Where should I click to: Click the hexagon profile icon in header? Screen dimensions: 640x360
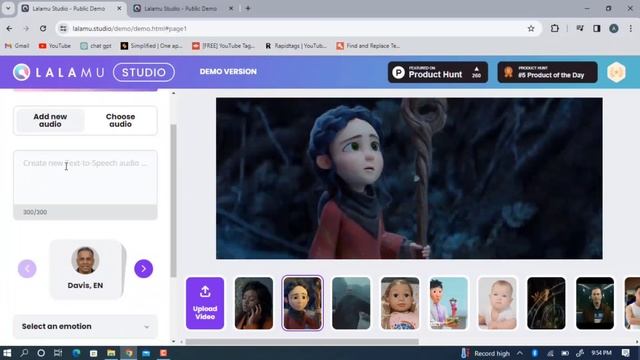(616, 72)
